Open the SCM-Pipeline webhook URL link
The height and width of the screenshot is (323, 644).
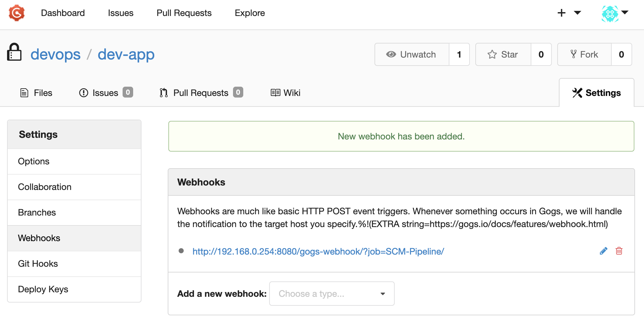click(x=318, y=251)
